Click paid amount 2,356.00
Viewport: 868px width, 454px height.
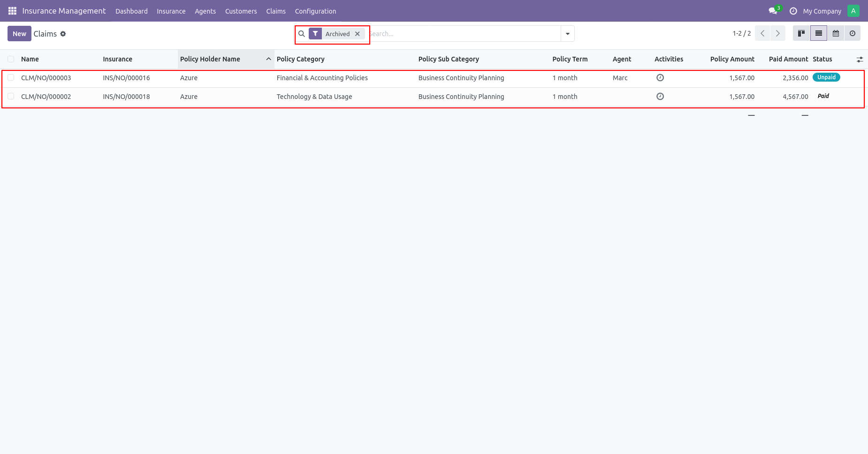tap(795, 78)
